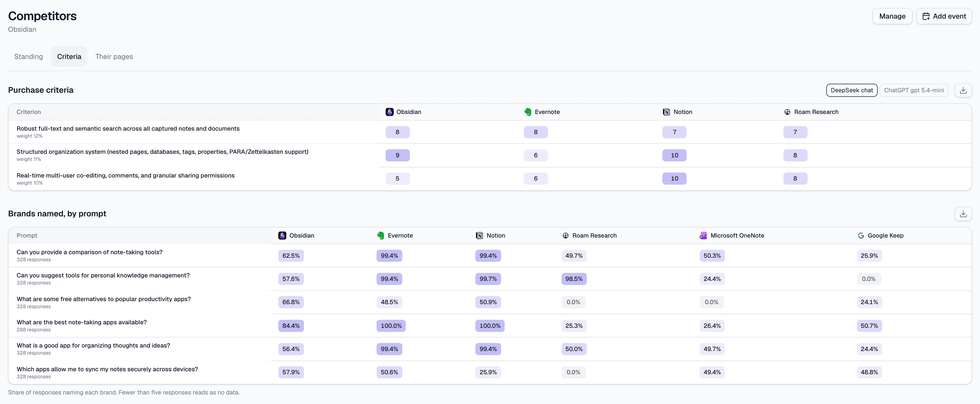
Task: Click Notion's 25.9% cell in sync prompt row
Action: tap(488, 372)
